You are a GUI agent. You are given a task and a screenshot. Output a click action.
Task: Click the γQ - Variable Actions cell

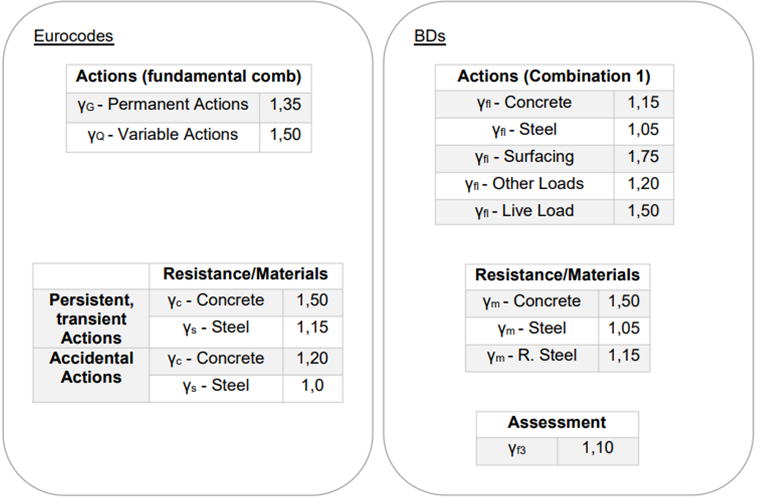tap(163, 134)
